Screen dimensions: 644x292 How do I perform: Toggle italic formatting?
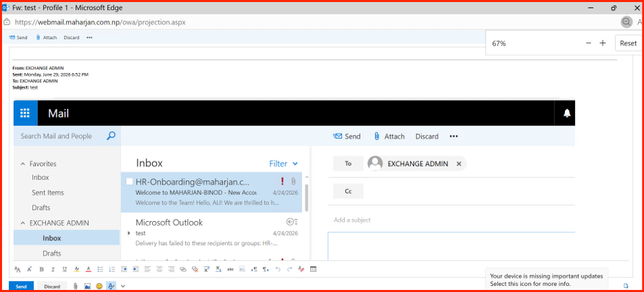point(53,269)
